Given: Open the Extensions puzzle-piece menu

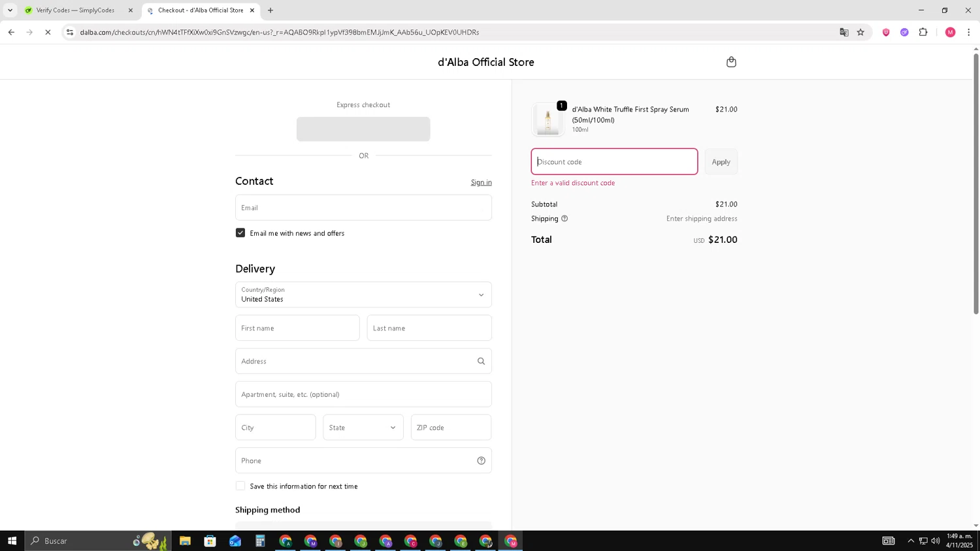Looking at the screenshot, I should click(923, 32).
